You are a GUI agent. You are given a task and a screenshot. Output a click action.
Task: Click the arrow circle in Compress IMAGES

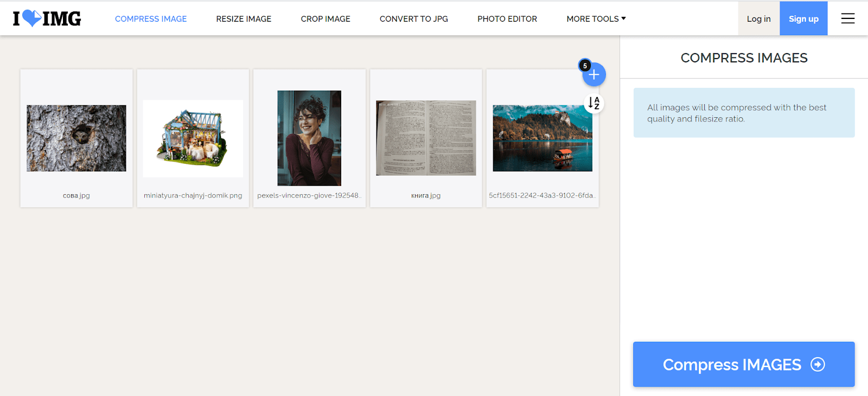(x=818, y=365)
